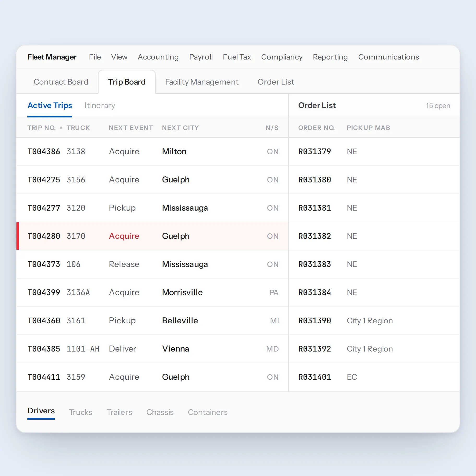The image size is (476, 476).
Task: Open the Order List tab
Action: pos(276,82)
